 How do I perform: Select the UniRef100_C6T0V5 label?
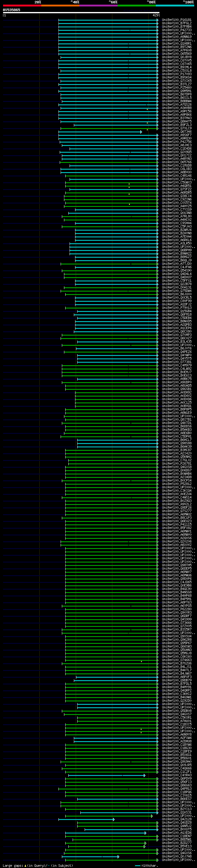(176, 60)
